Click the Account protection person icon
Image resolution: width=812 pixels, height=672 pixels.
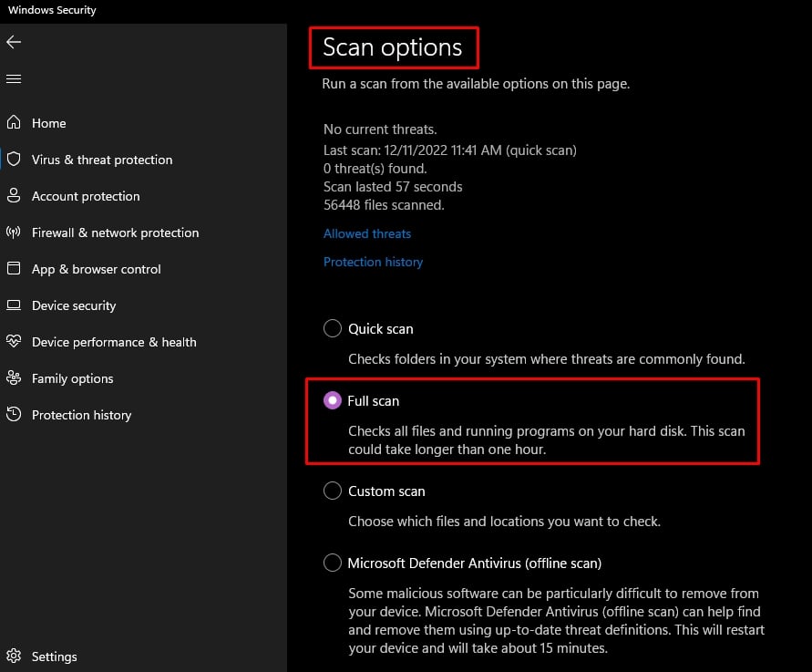(x=14, y=196)
